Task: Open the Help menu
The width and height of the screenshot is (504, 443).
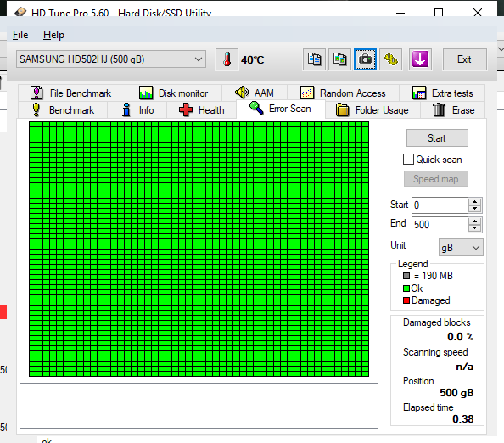Action: (53, 35)
